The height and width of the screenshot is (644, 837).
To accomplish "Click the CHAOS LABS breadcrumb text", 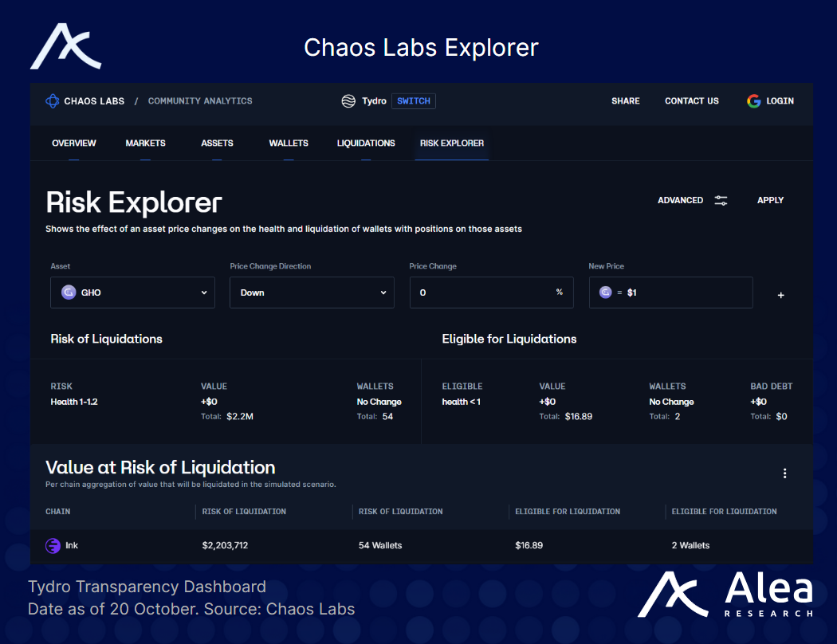I will [x=94, y=101].
